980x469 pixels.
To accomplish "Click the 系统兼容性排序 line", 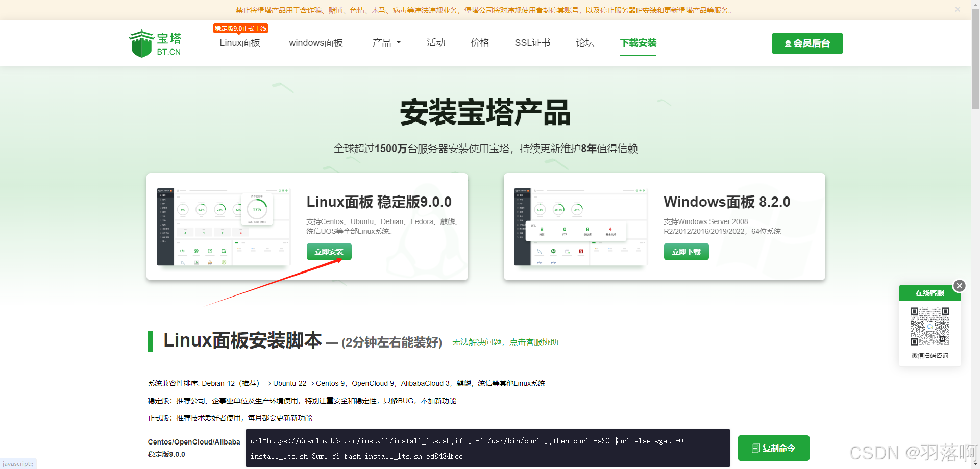I will tap(346, 383).
